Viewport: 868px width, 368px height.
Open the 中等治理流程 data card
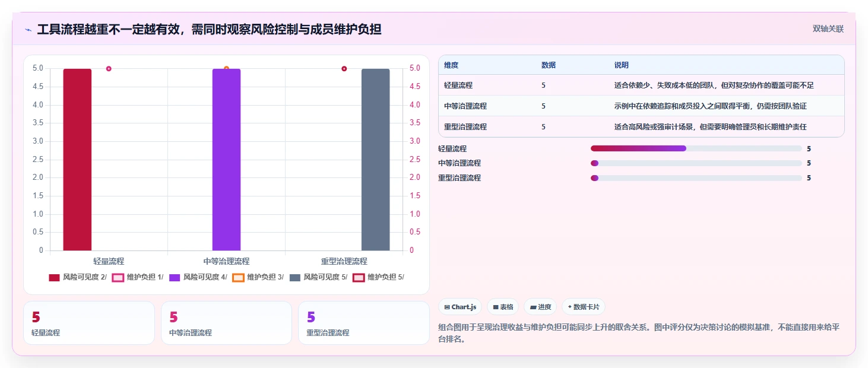tap(226, 323)
